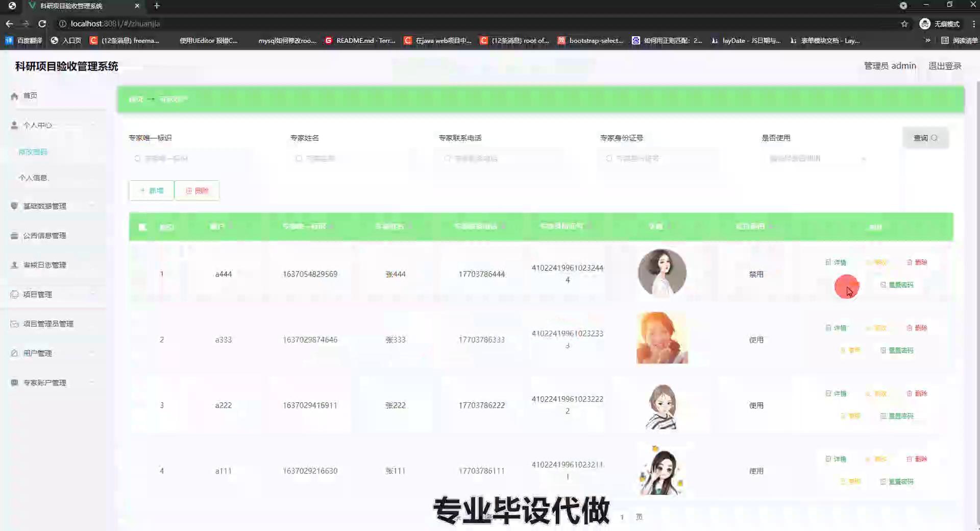The width and height of the screenshot is (980, 531).
Task: Click the browser reload page icon
Action: 42,23
